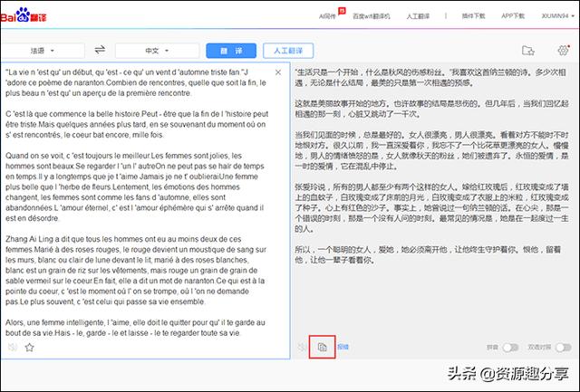The height and width of the screenshot is (392, 580).
Task: Click the red badge on AI同传
Action: point(342,11)
